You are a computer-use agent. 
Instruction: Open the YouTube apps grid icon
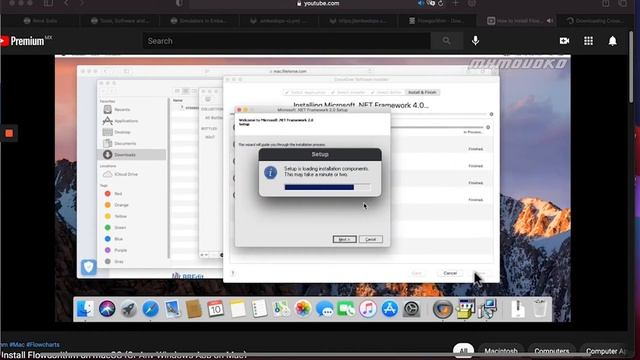[588, 41]
